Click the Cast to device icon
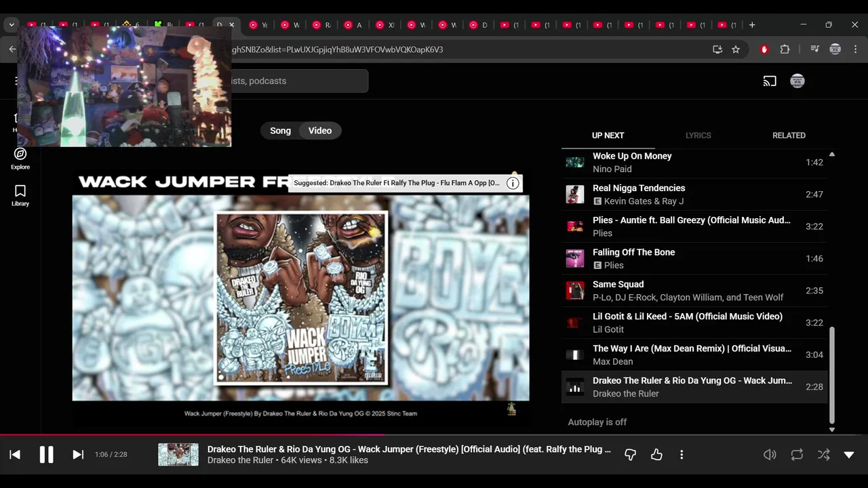Viewport: 868px width, 488px height. click(x=770, y=81)
